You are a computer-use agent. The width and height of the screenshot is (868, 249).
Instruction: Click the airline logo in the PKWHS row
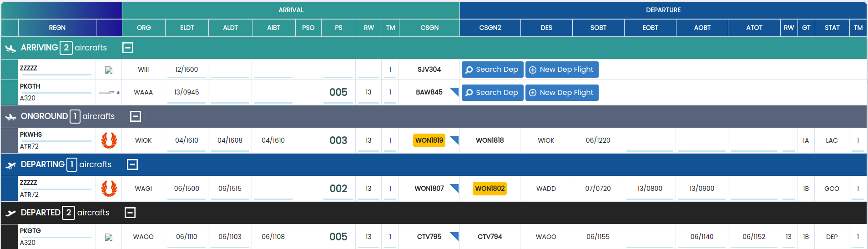[109, 140]
